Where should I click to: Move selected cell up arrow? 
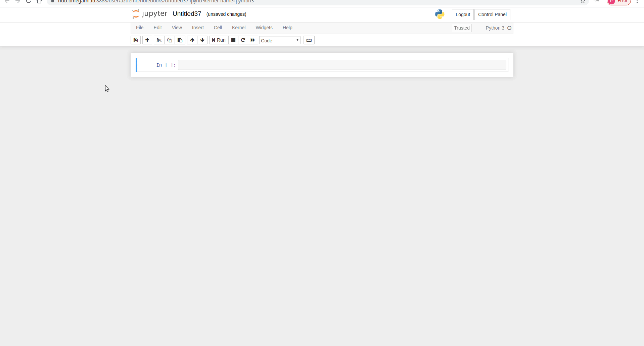point(192,40)
